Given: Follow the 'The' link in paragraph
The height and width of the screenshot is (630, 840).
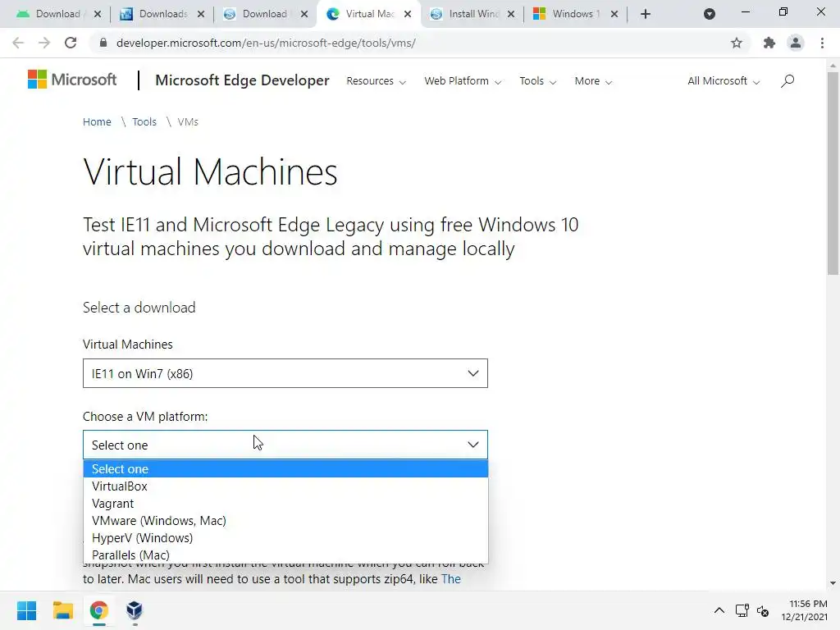Looking at the screenshot, I should coord(450,579).
